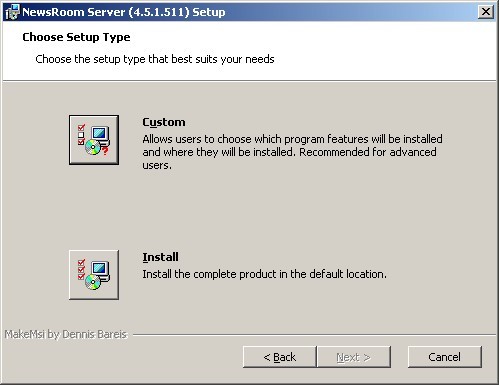The image size is (499, 385).
Task: Click the 'Choose Setup Type' heading
Action: (76, 37)
